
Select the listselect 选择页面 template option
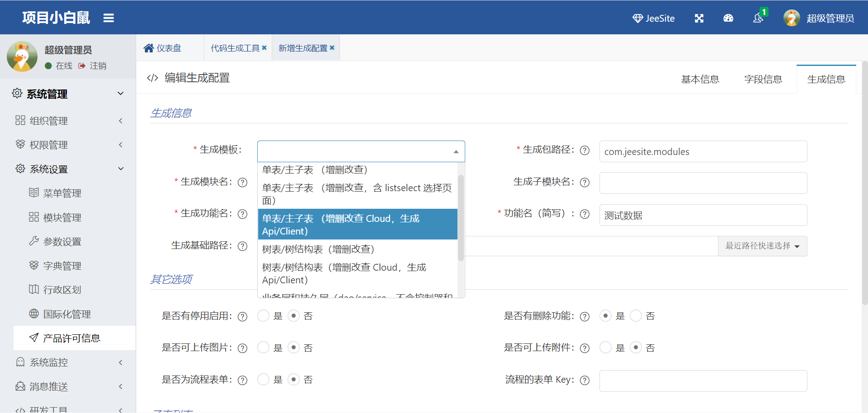tap(358, 194)
